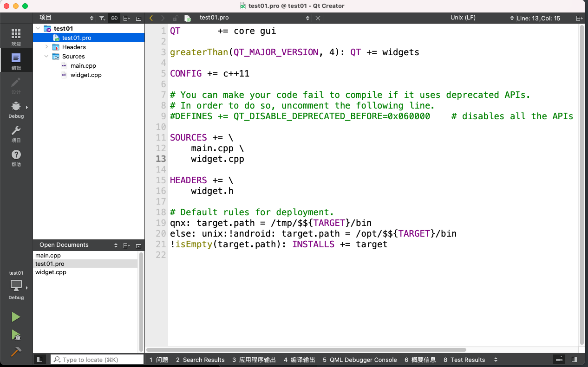Toggle output pane progress details button
This screenshot has height=367, width=588.
tap(560, 360)
